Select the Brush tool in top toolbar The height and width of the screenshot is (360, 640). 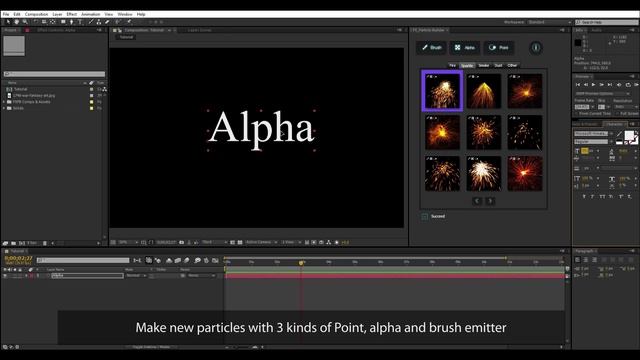[x=91, y=22]
